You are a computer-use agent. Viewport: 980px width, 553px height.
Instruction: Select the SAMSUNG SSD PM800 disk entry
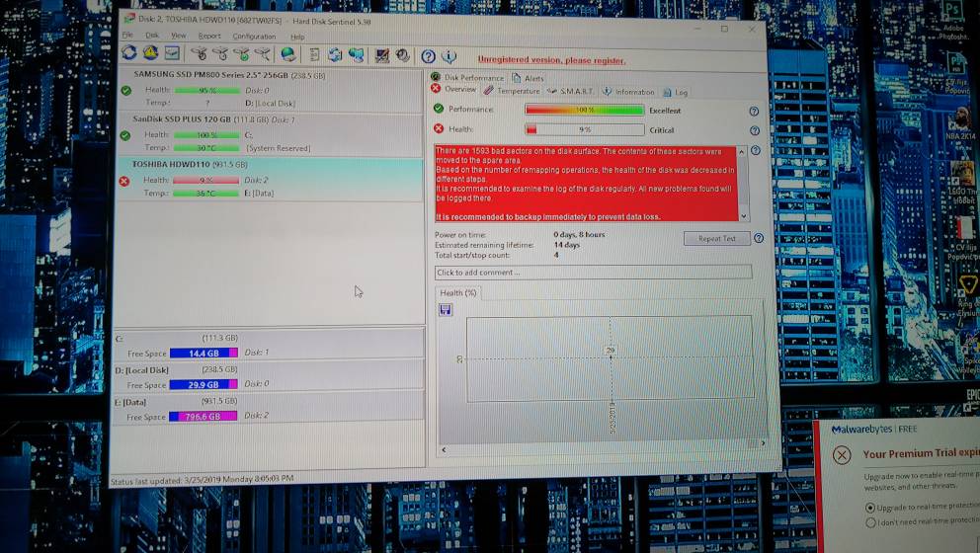pos(270,89)
